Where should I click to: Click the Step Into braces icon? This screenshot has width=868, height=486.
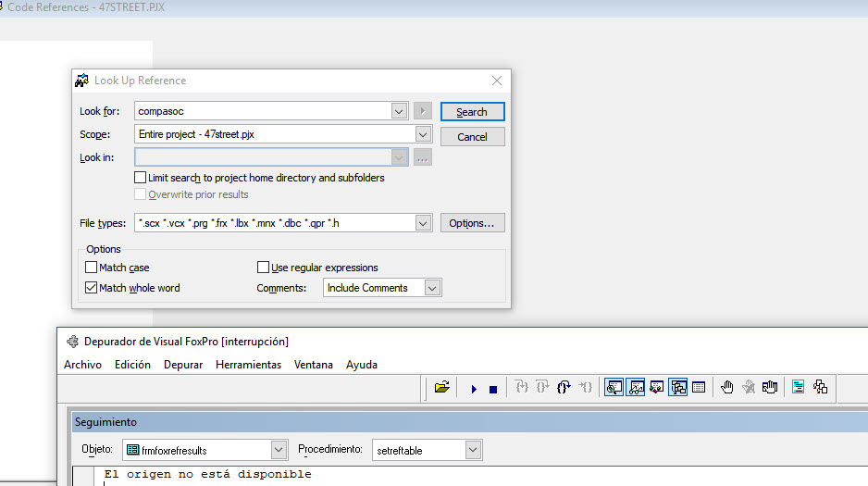(x=522, y=387)
